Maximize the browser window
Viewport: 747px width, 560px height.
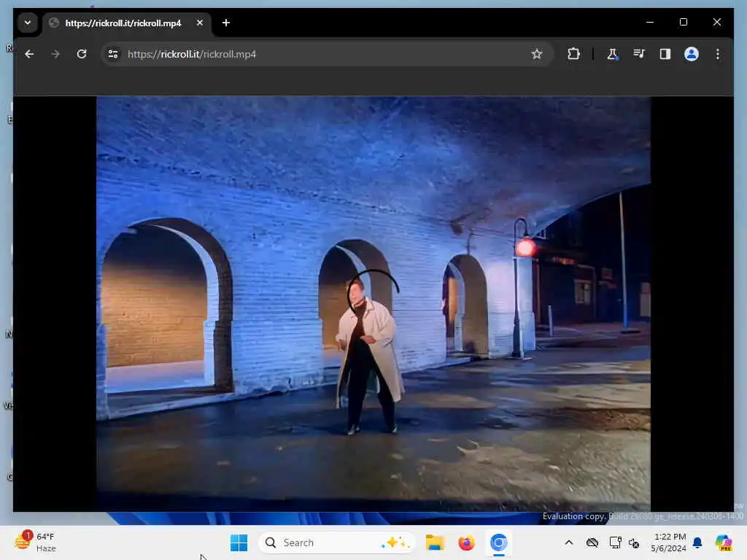coord(683,23)
